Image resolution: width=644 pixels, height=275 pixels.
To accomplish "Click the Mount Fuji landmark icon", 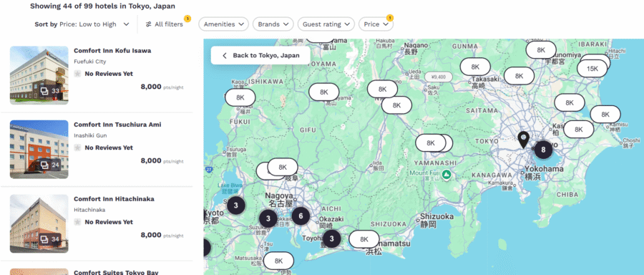I will [447, 175].
